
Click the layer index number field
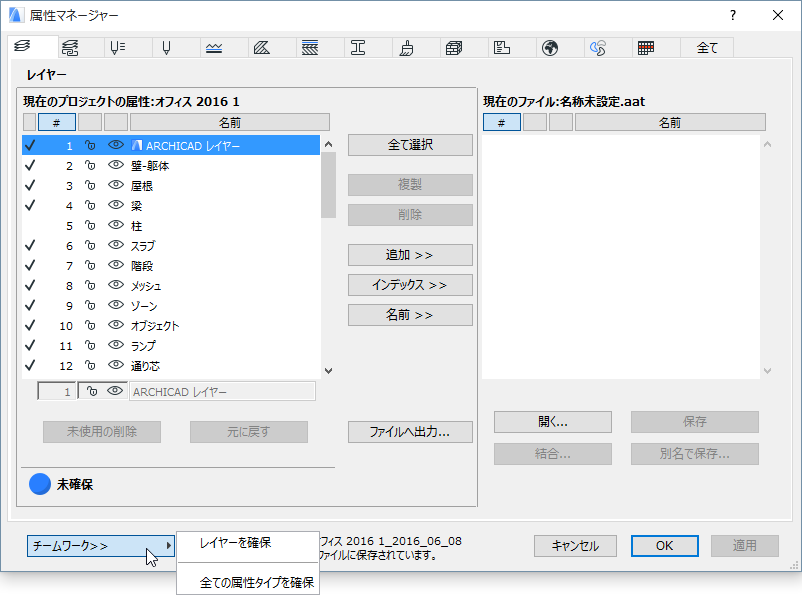(57, 392)
